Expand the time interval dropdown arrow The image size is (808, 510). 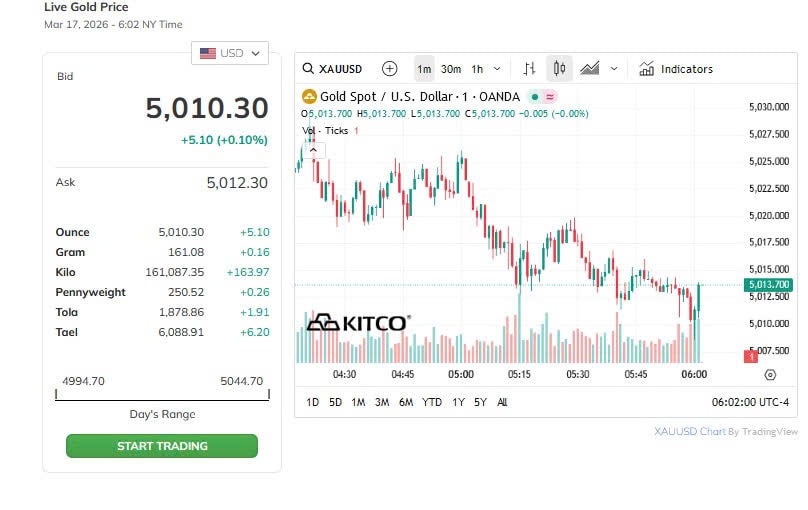pos(497,69)
